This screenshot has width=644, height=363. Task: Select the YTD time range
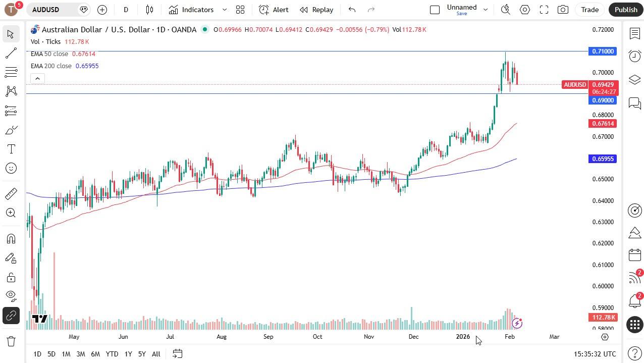click(112, 354)
